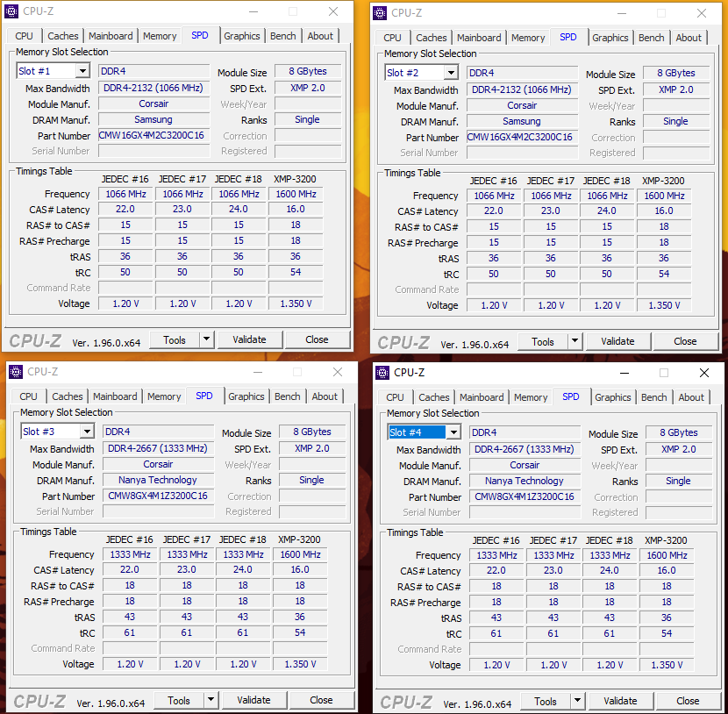Select the CPU tab in Slot #3 window
This screenshot has width=728, height=714.
[x=28, y=397]
